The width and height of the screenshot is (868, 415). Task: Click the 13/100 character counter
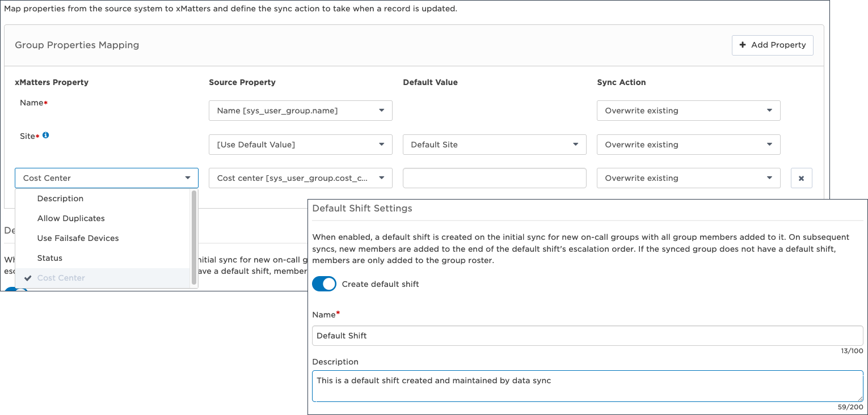852,351
